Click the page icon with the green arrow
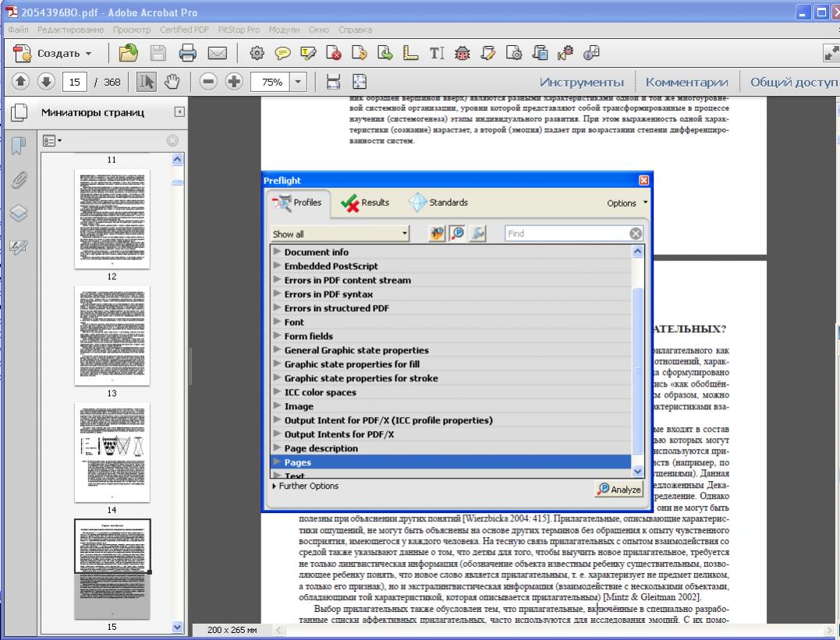840x640 pixels. point(385,53)
